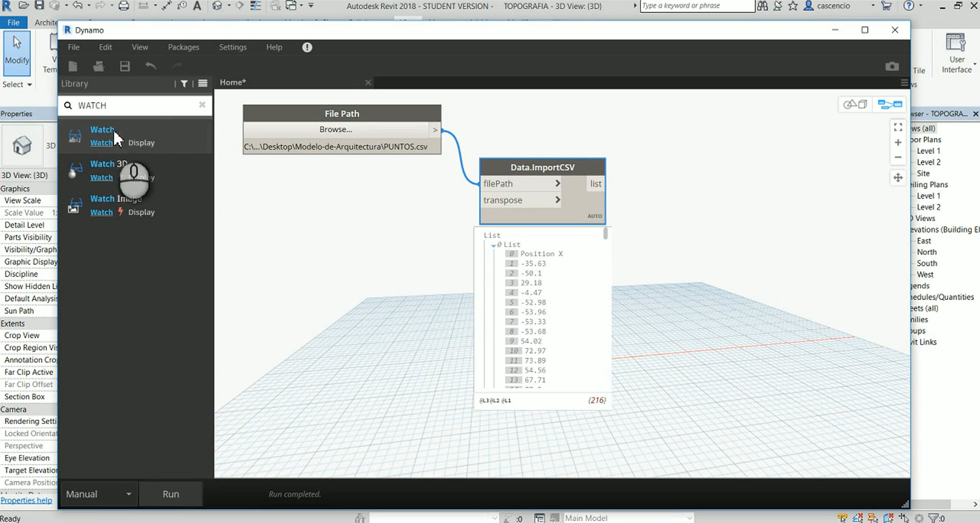Click the camera export screenshot icon

pos(892,66)
